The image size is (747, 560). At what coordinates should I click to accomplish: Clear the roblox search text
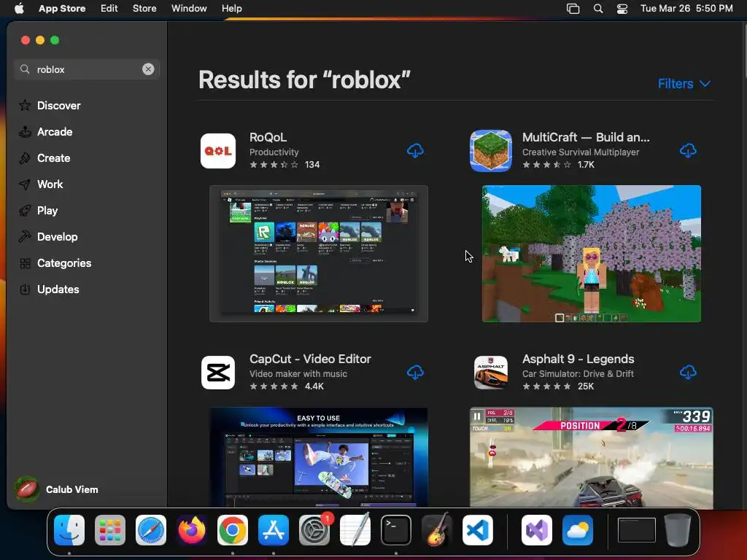(148, 69)
